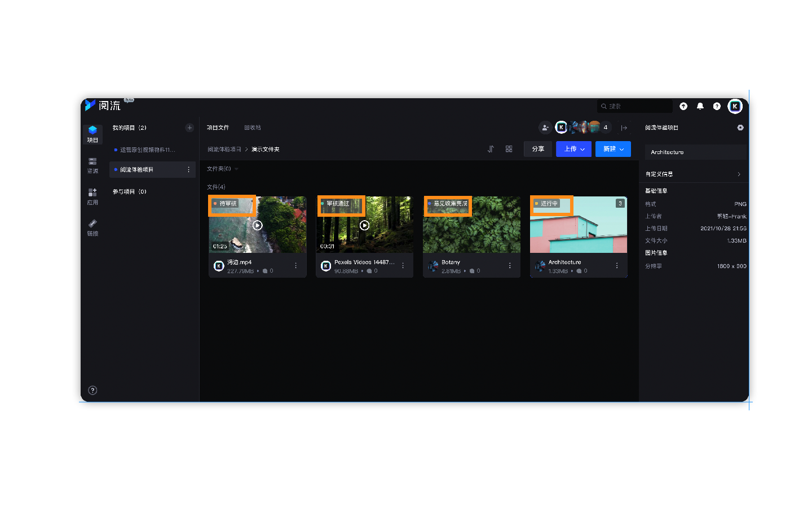Click the uploader avatar on 海边.mp4 card
This screenshot has height=508, width=812.
coord(219,266)
